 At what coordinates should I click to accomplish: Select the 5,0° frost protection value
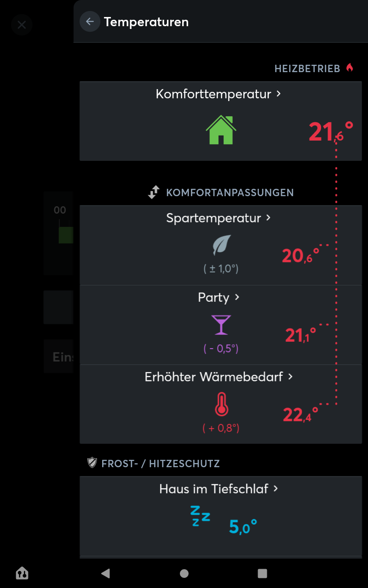pos(242,526)
